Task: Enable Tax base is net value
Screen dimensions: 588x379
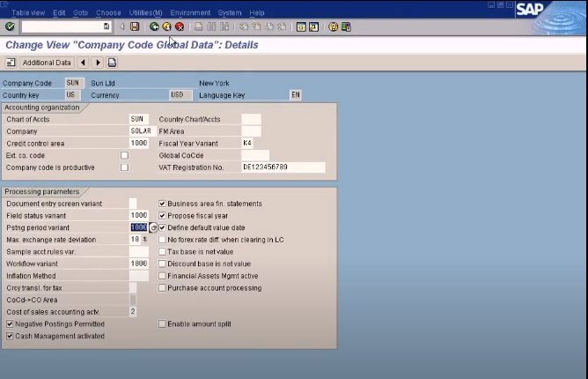Action: 162,252
